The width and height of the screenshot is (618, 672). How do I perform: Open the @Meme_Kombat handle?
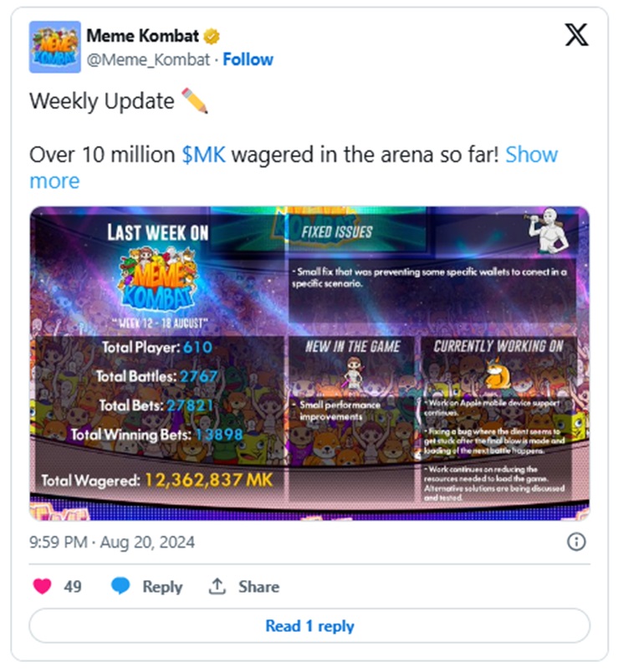click(x=148, y=59)
